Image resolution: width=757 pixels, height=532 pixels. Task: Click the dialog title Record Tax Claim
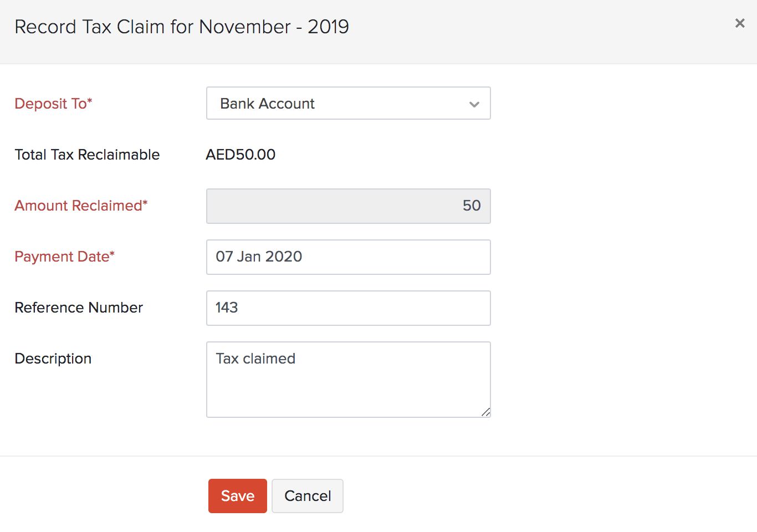(x=182, y=26)
